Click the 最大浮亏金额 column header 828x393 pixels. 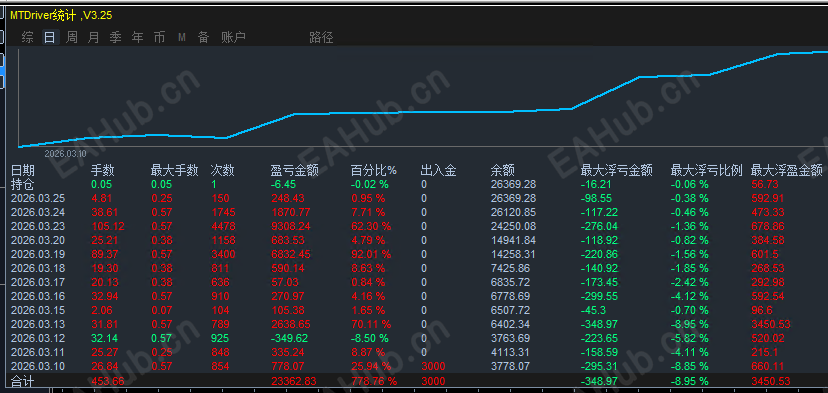(616, 171)
